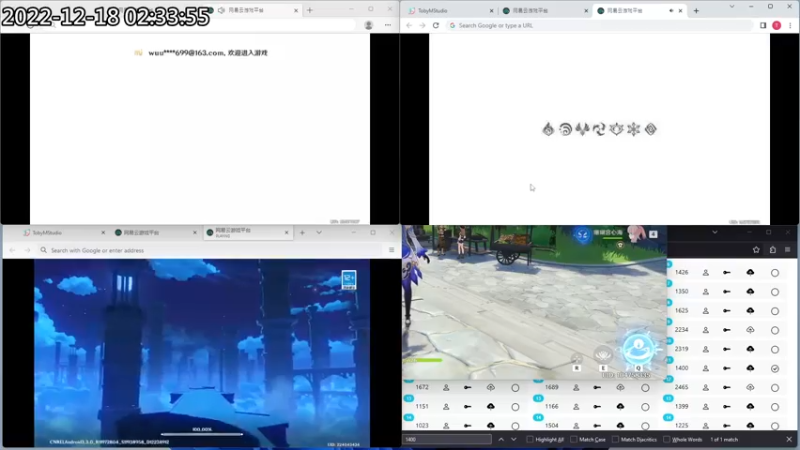
Task: Select the middle tab in top-right browser
Action: (x=544, y=10)
